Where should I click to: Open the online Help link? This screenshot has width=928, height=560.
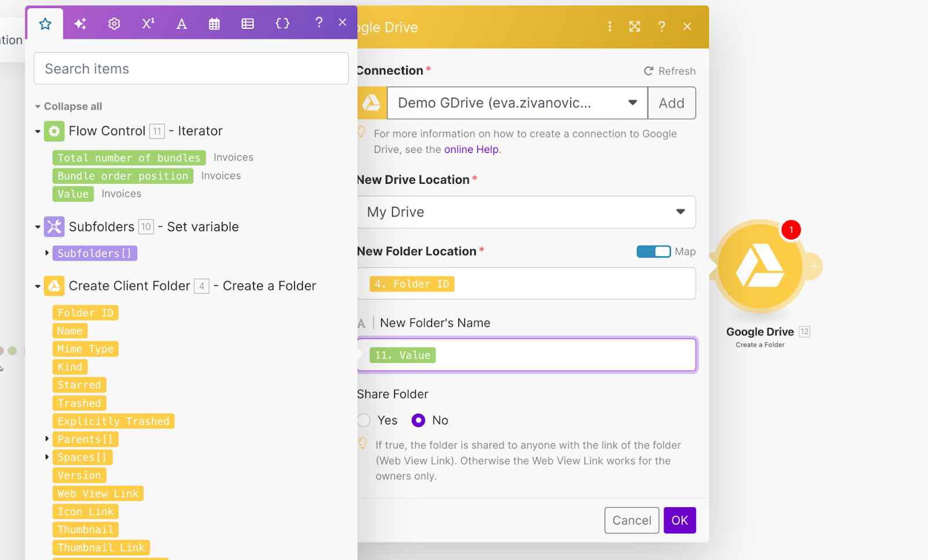coord(471,150)
